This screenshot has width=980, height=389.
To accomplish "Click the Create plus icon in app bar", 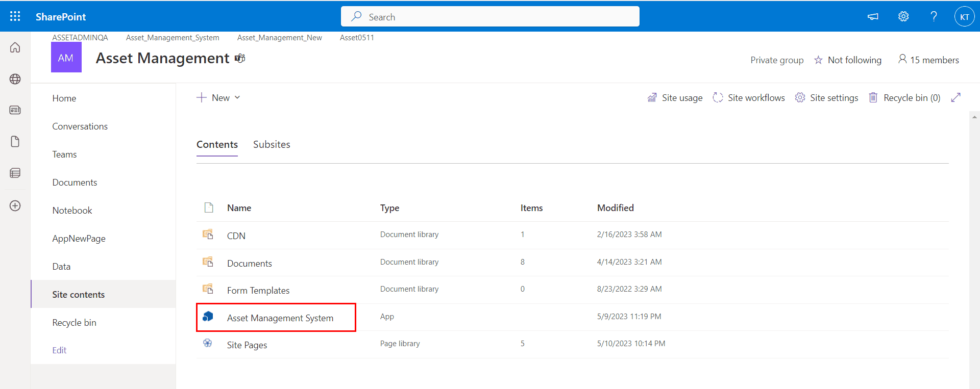I will (x=15, y=205).
